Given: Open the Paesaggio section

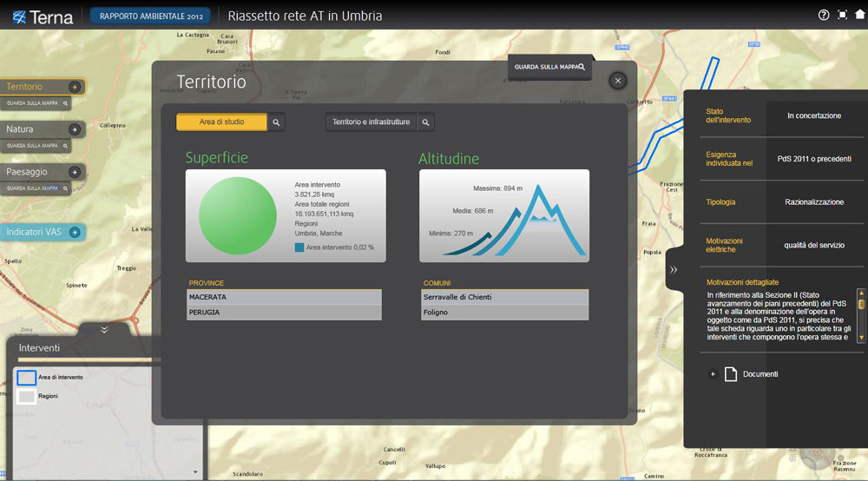Looking at the screenshot, I should (35, 172).
